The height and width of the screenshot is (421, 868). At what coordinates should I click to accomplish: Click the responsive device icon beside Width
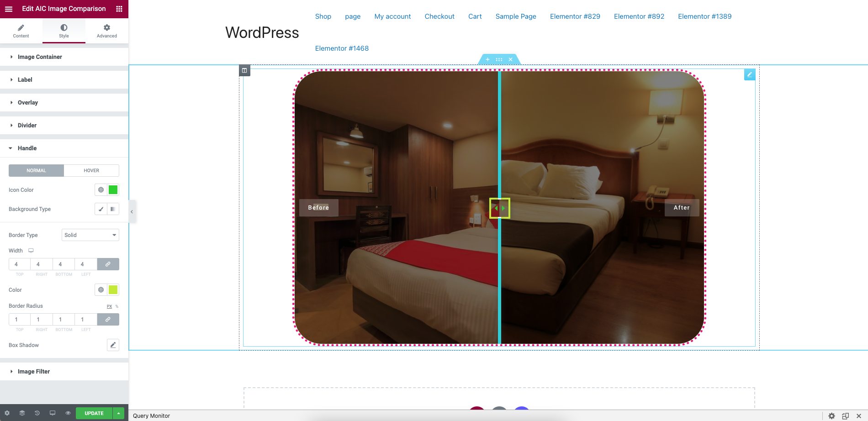[x=31, y=251]
